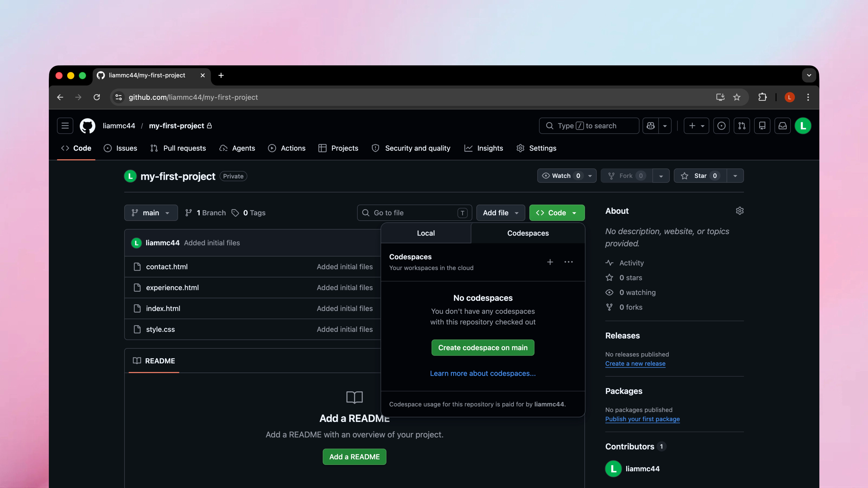Image resolution: width=868 pixels, height=488 pixels.
Task: Open the experience.html file
Action: [x=172, y=288]
